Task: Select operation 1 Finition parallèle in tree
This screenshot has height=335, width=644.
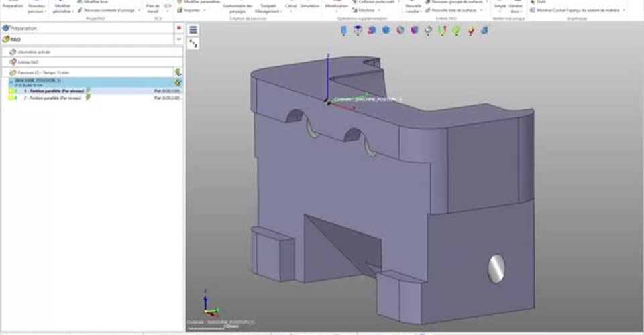Action: coord(54,90)
